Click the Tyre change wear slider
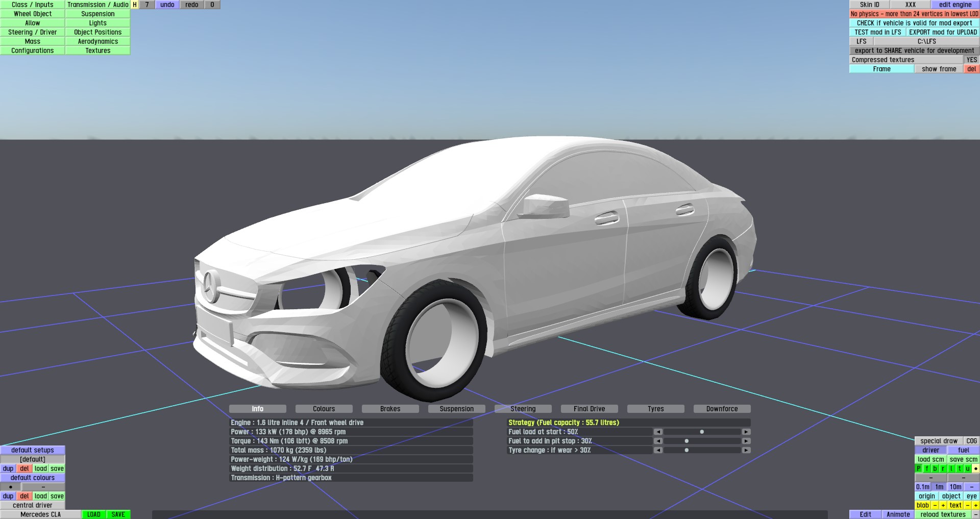The width and height of the screenshot is (980, 519). (x=702, y=450)
